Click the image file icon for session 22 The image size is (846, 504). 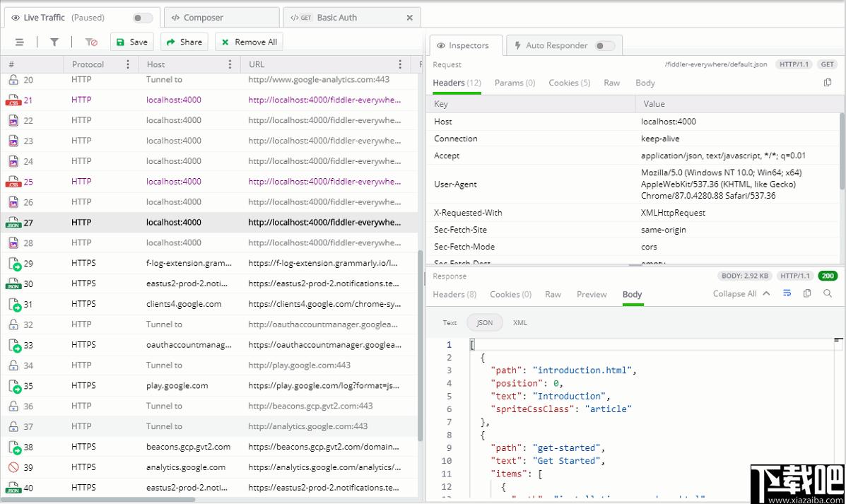click(x=13, y=120)
